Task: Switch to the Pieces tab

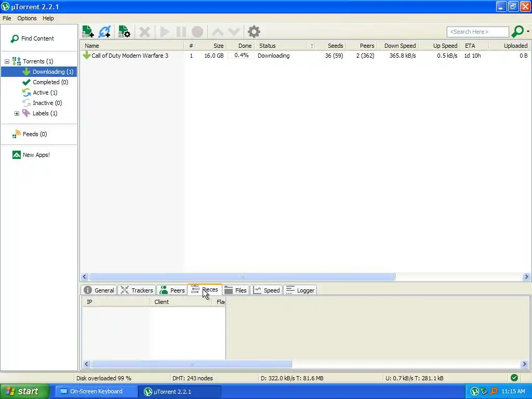Action: tap(205, 290)
